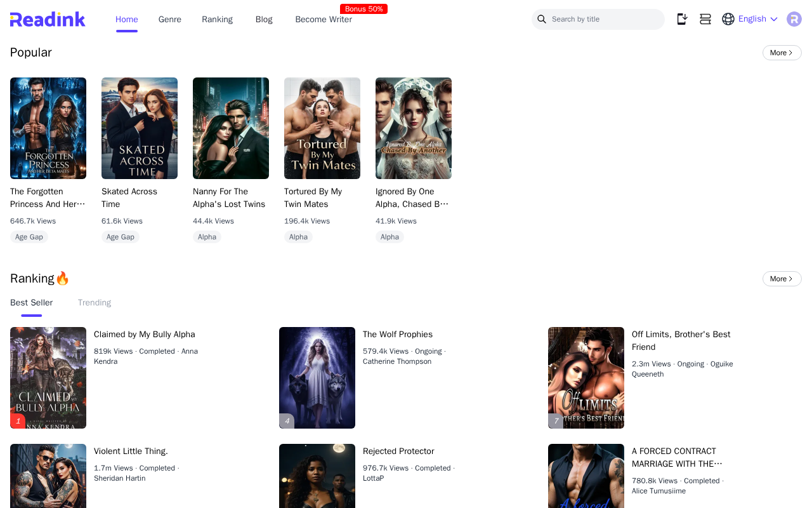Click Alpha tag under Tortured By My Twin Mates

click(x=298, y=237)
